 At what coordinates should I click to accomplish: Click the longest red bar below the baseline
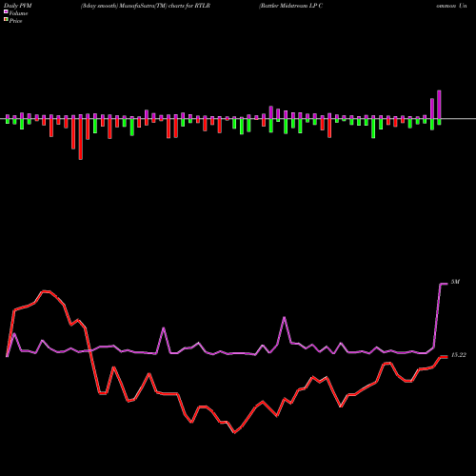[x=81, y=139]
